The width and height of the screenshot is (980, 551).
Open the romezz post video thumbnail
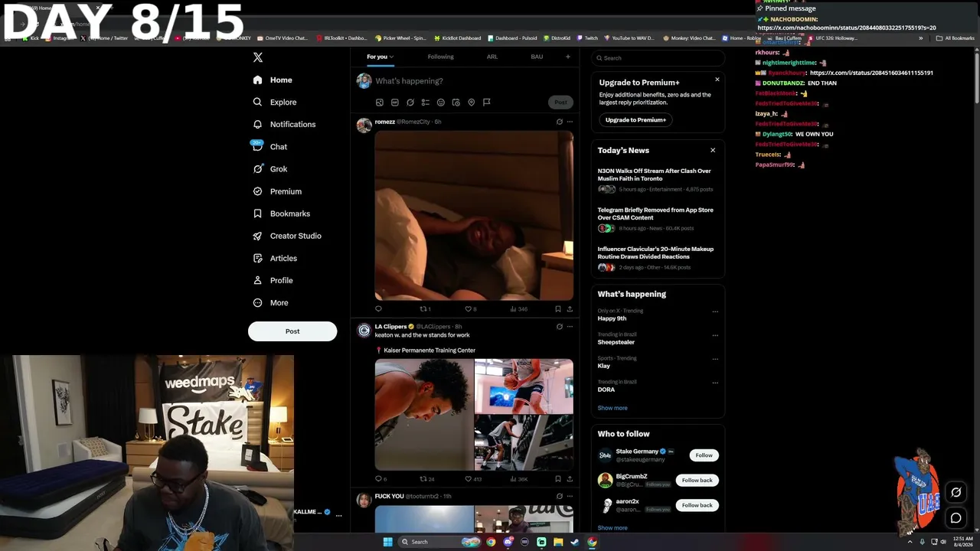[474, 216]
